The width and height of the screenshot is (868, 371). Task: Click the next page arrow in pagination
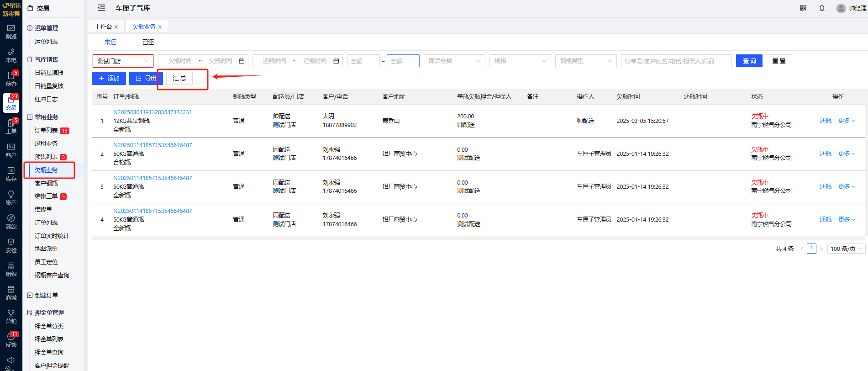[821, 249]
